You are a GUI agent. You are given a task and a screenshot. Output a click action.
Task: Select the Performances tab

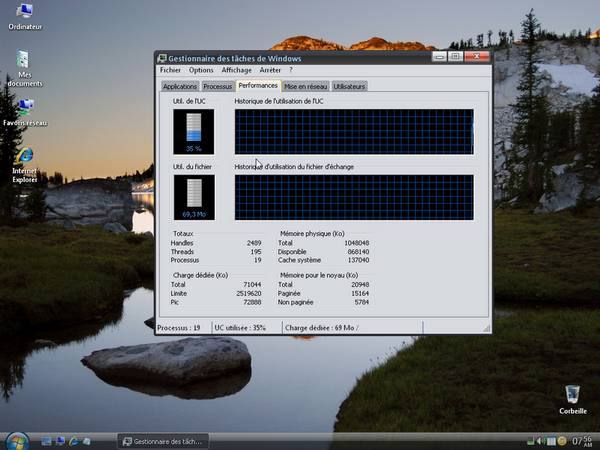click(258, 86)
